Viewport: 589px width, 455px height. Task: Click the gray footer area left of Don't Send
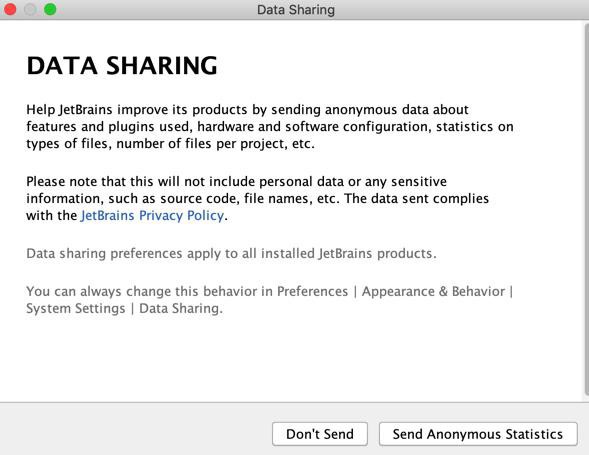pyautogui.click(x=135, y=430)
